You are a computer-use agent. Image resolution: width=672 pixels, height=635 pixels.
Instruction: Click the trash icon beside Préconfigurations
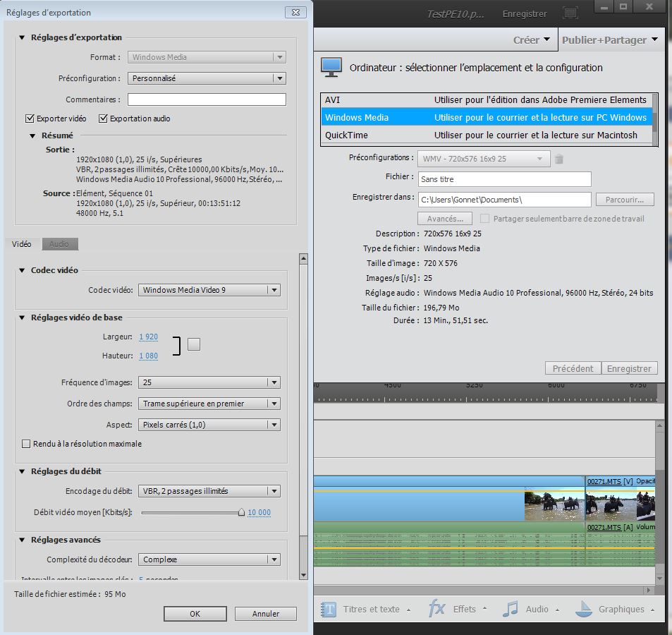(559, 159)
